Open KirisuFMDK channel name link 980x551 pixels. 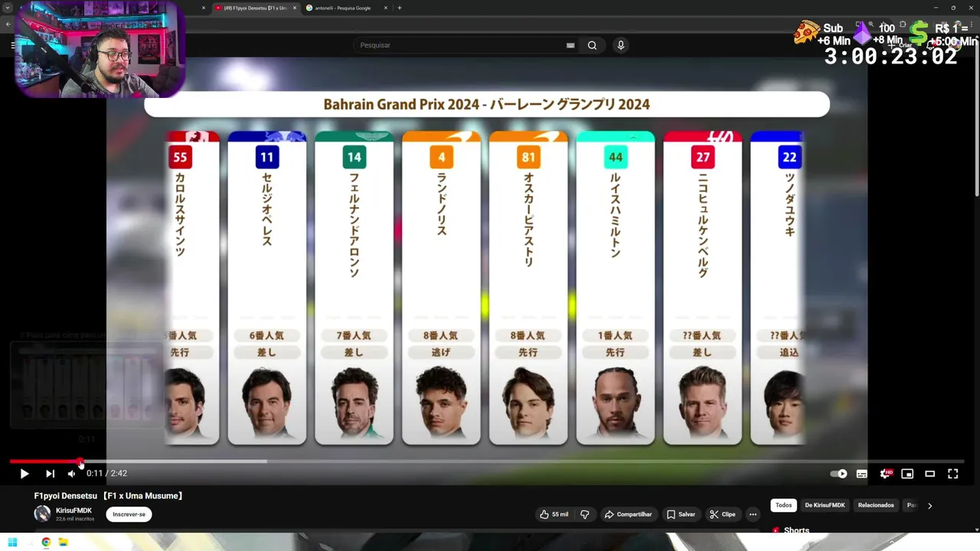(73, 510)
